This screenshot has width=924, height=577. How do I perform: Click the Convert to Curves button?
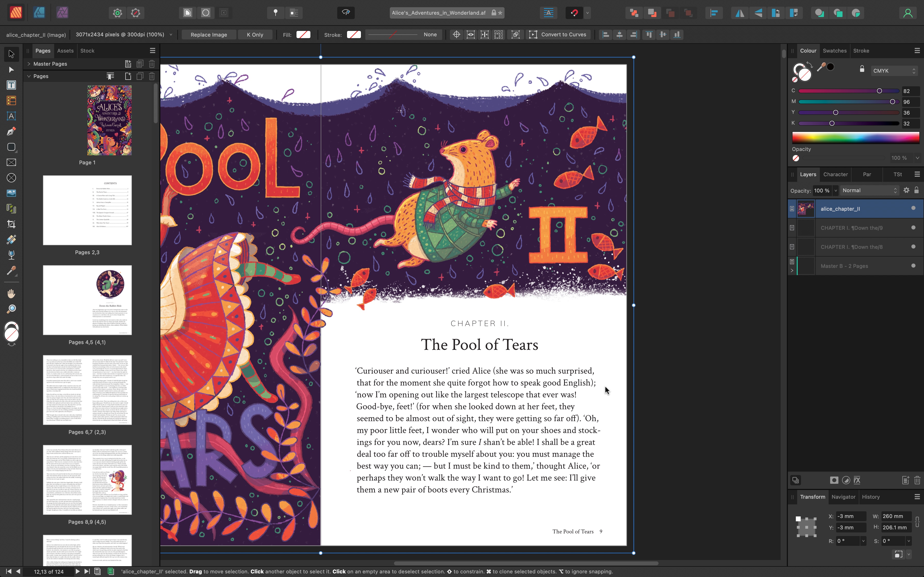pos(558,35)
